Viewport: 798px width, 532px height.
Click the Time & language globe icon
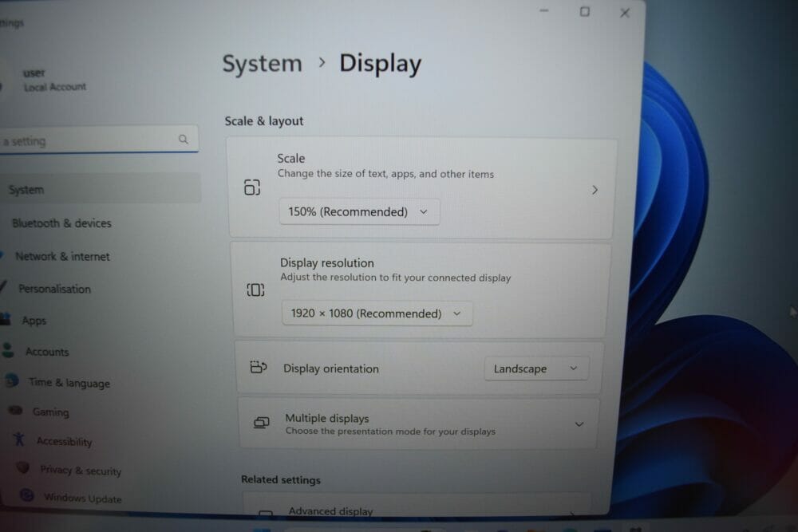11,380
